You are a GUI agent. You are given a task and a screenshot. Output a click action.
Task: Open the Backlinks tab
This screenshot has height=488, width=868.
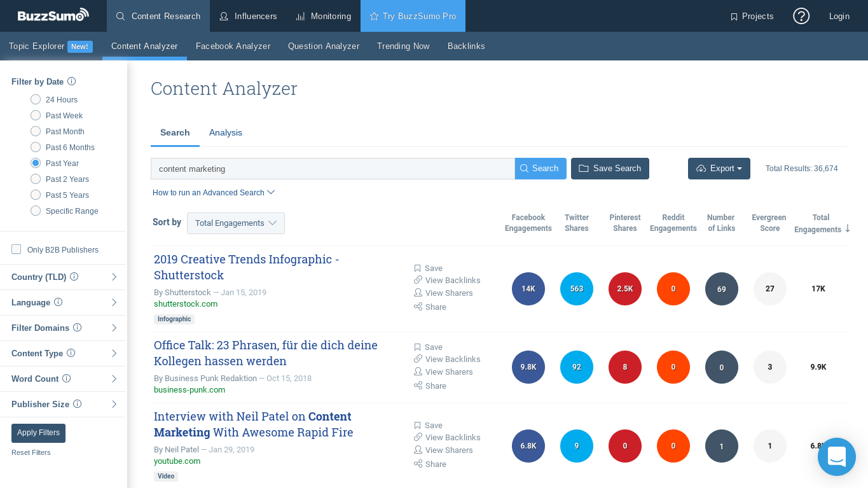click(x=466, y=46)
